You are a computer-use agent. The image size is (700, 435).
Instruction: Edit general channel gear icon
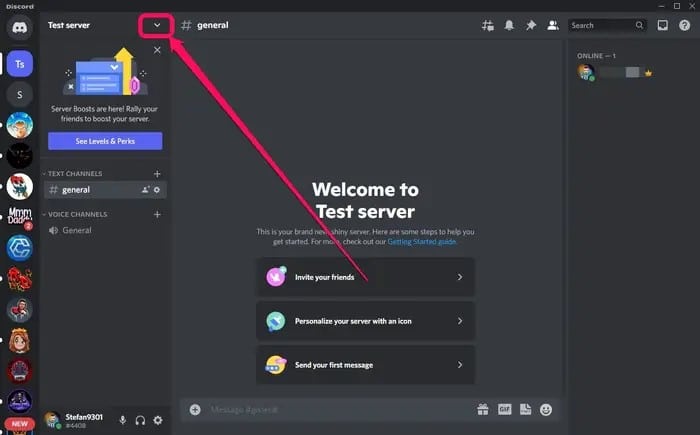tap(157, 190)
